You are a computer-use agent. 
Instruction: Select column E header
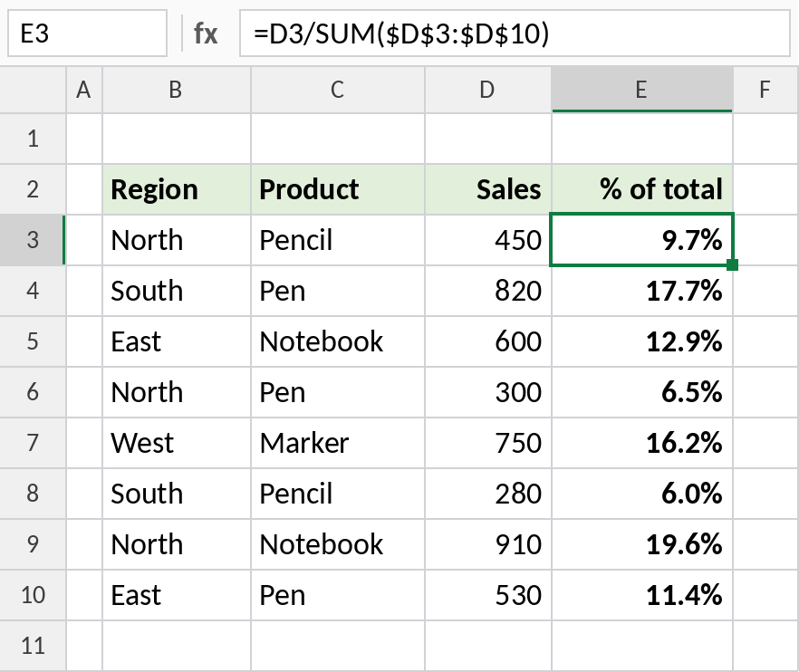[x=642, y=90]
